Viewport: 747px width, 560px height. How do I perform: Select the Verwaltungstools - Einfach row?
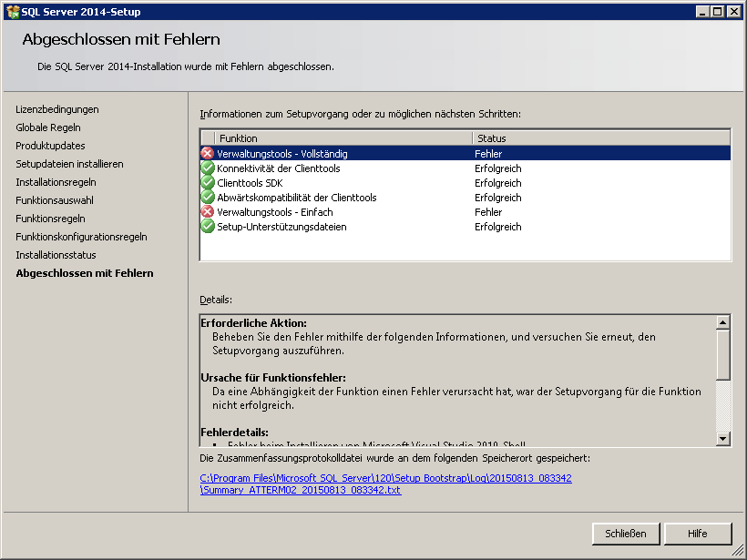click(466, 212)
